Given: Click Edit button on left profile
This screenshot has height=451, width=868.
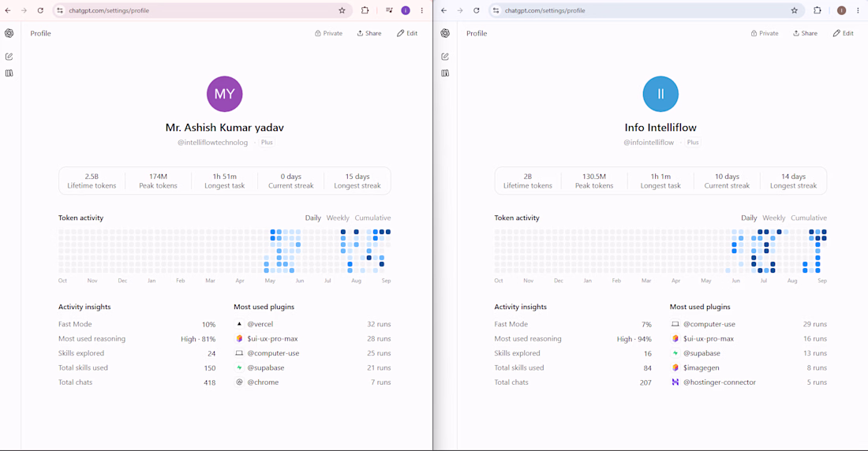Looking at the screenshot, I should pyautogui.click(x=407, y=33).
